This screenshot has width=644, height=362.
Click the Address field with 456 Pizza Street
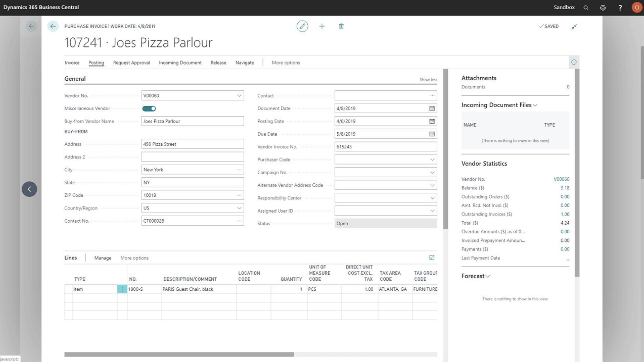(x=193, y=144)
